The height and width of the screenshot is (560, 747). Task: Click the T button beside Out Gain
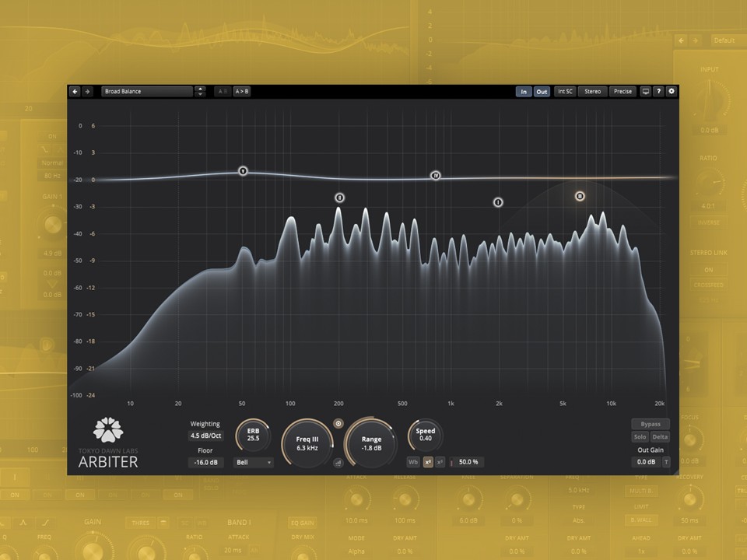pyautogui.click(x=666, y=462)
